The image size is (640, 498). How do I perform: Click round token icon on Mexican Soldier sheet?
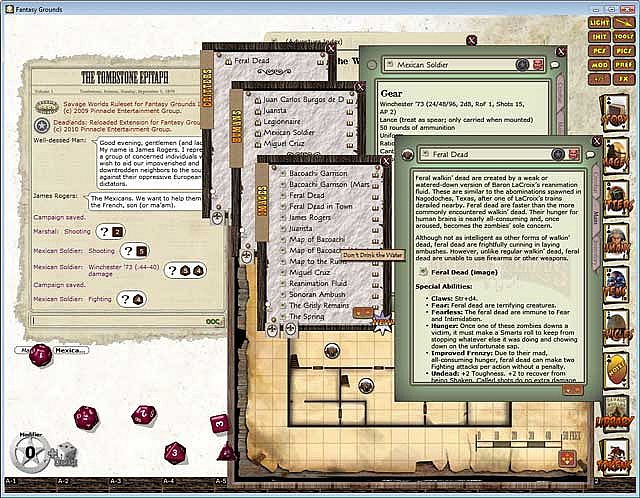(x=522, y=64)
